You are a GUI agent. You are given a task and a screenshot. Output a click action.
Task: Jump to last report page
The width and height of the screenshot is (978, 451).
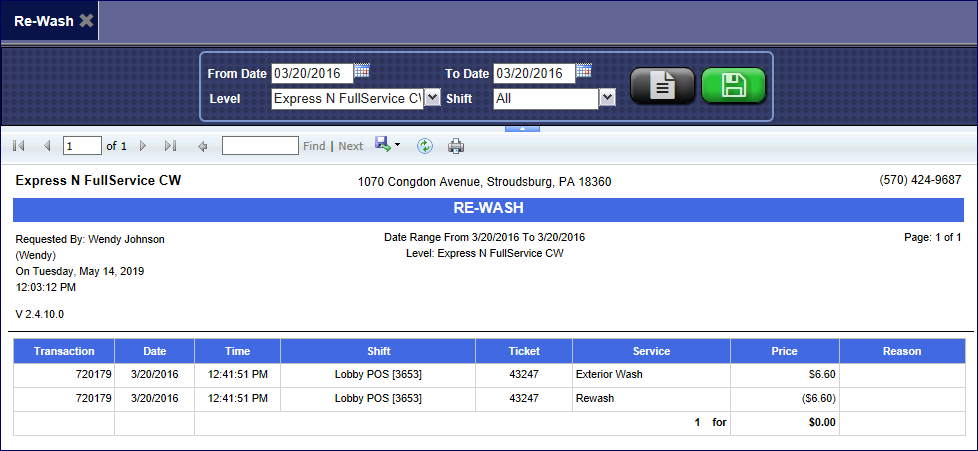click(x=170, y=146)
